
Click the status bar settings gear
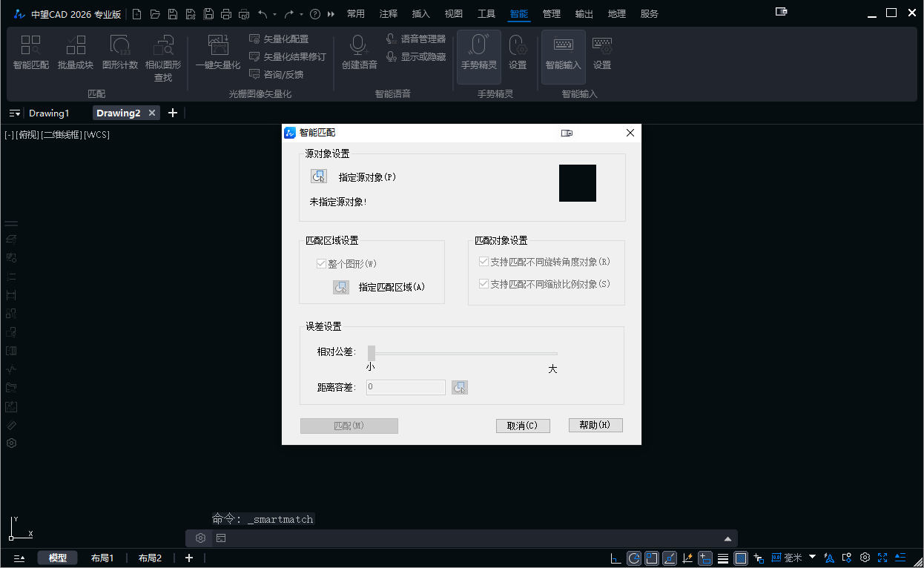point(865,558)
